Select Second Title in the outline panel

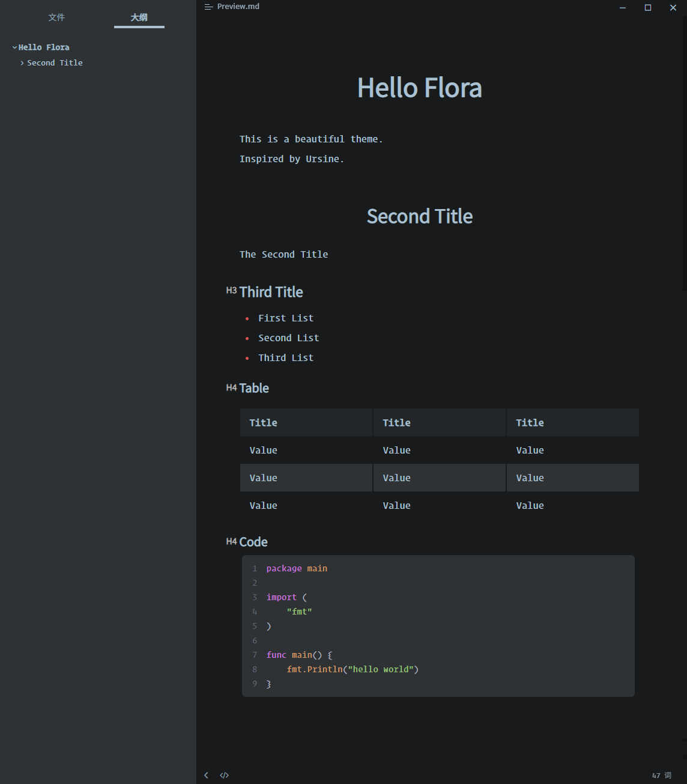click(55, 62)
